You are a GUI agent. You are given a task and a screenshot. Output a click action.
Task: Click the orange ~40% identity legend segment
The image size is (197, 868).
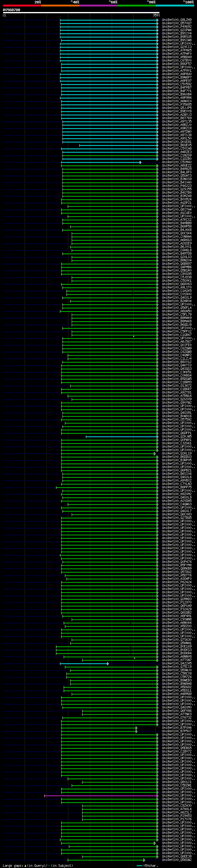click(60, 6)
